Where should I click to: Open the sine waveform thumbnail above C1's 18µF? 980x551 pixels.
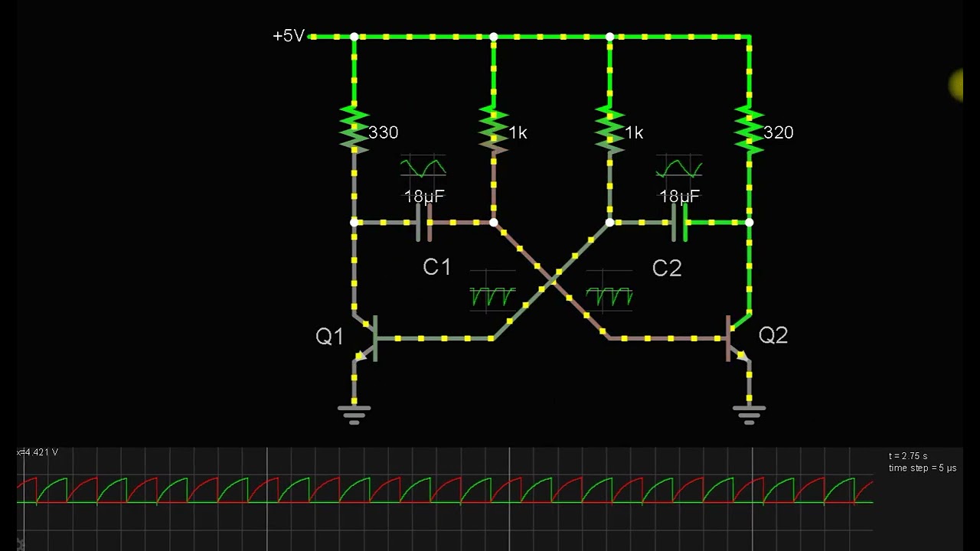coord(423,167)
